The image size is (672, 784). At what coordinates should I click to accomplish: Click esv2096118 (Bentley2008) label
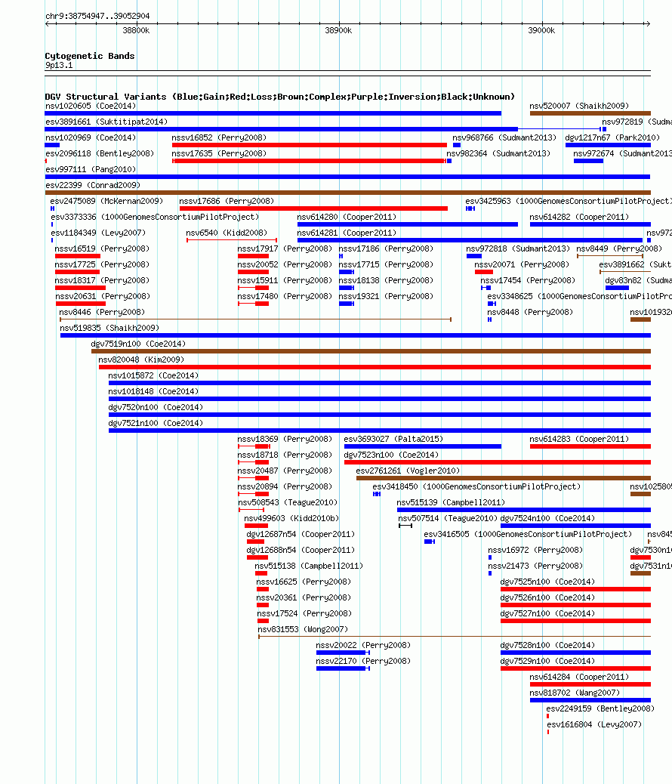(100, 154)
